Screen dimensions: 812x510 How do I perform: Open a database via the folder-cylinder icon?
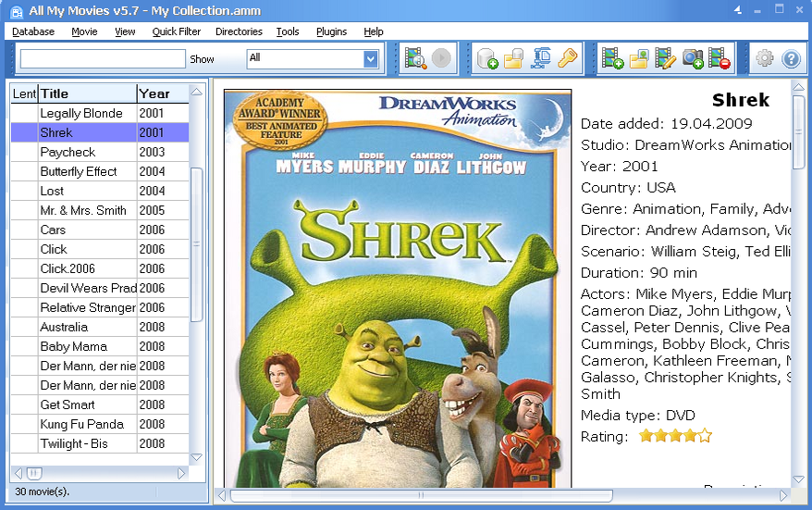pyautogui.click(x=513, y=58)
